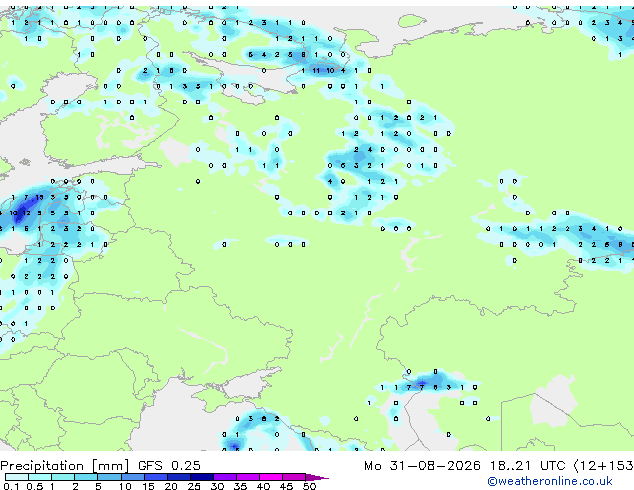Click the over-50 mm legend arrow tip
The width and height of the screenshot is (634, 490).
pyautogui.click(x=317, y=477)
